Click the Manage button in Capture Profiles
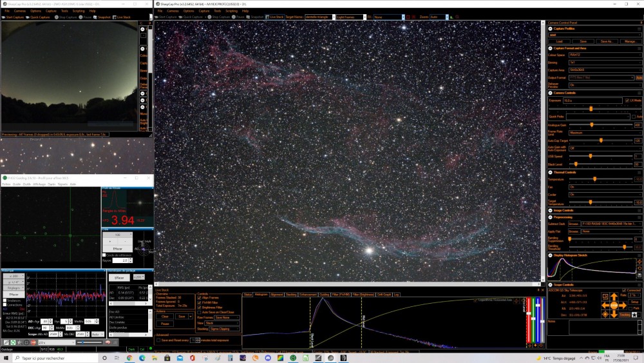The height and width of the screenshot is (363, 644). 631,41
